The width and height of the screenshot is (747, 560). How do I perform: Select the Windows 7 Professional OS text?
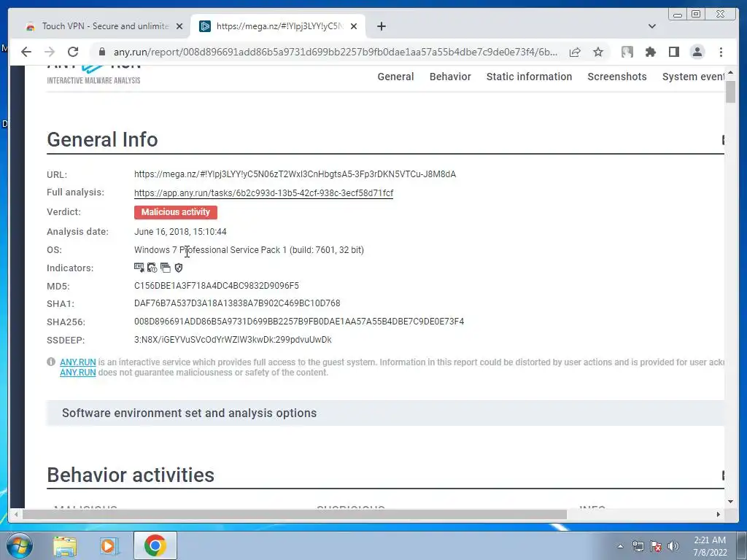tap(249, 250)
